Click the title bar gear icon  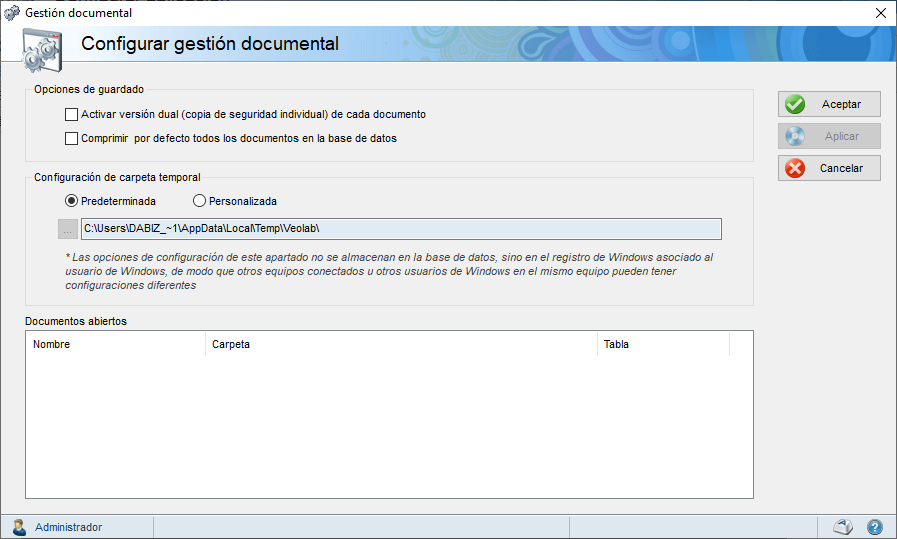[x=11, y=13]
